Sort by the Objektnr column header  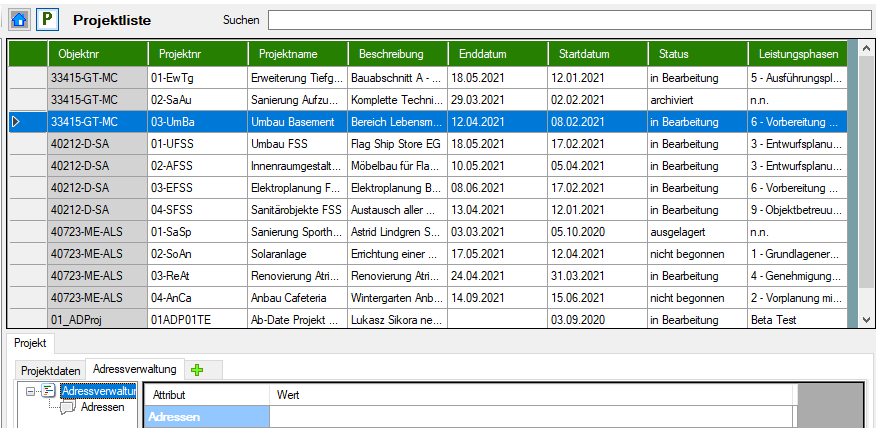pyautogui.click(x=98, y=54)
